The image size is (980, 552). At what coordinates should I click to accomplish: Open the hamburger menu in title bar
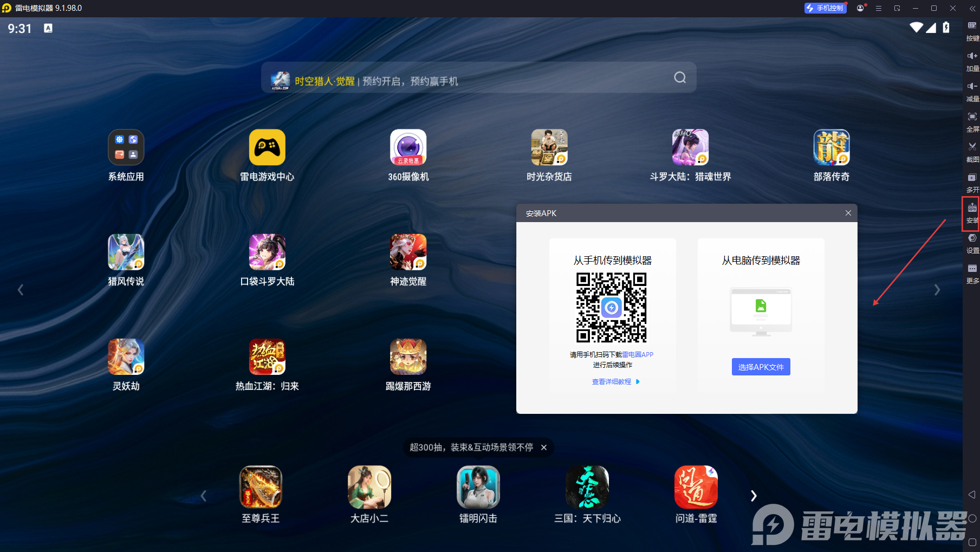[879, 8]
